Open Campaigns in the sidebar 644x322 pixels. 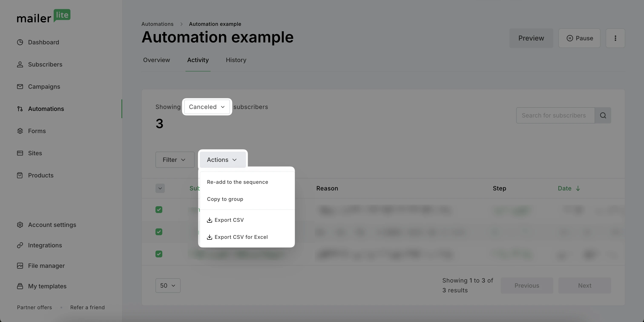(44, 87)
